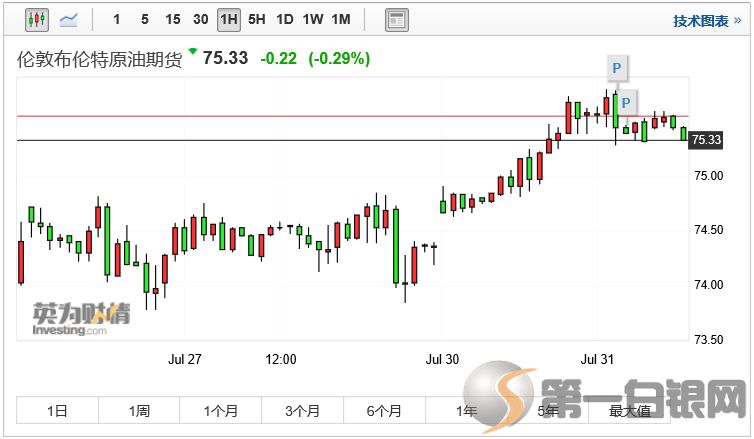Click the 74.50 axis label
The height and width of the screenshot is (439, 754).
tap(708, 230)
